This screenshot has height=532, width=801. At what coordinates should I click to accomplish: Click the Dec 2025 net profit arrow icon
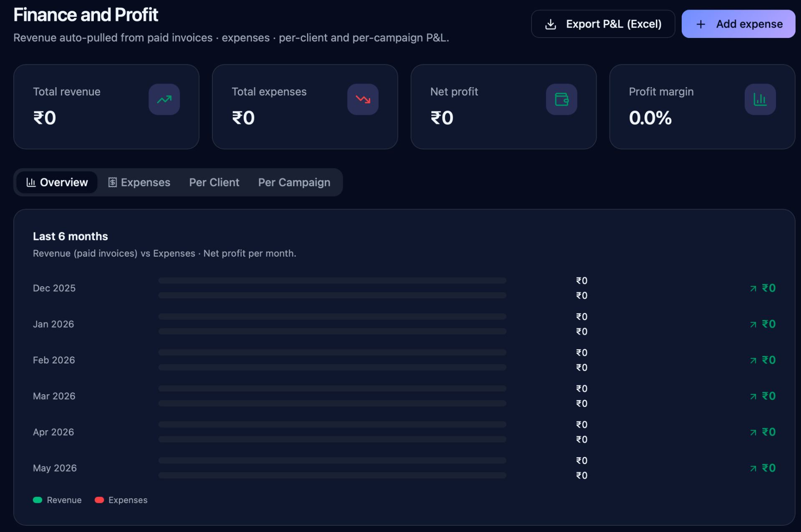pyautogui.click(x=753, y=289)
